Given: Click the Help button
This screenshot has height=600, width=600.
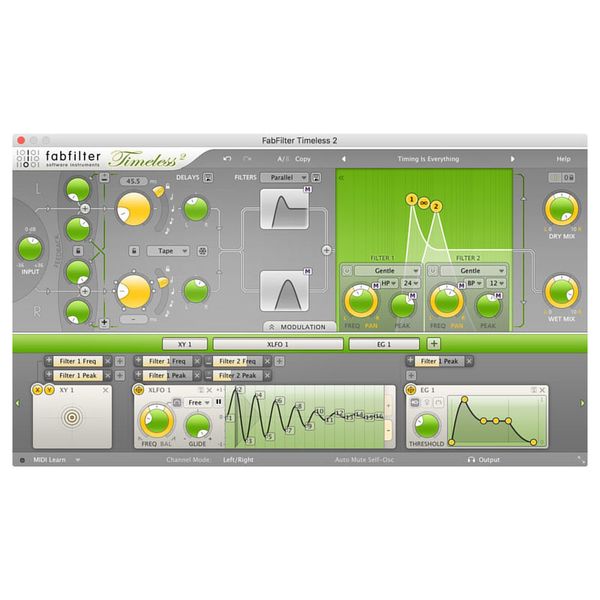Looking at the screenshot, I should click(563, 159).
